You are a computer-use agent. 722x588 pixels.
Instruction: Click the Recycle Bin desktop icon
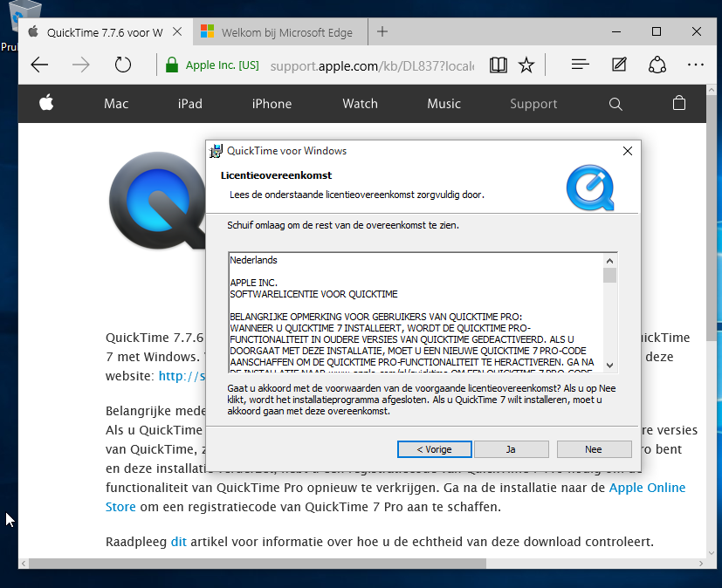(x=24, y=16)
